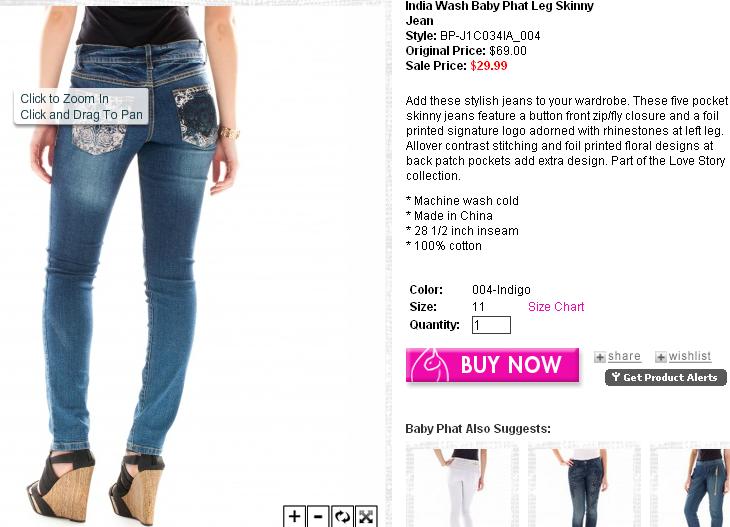Image resolution: width=730 pixels, height=527 pixels.
Task: Open the Size Chart link
Action: pos(556,307)
